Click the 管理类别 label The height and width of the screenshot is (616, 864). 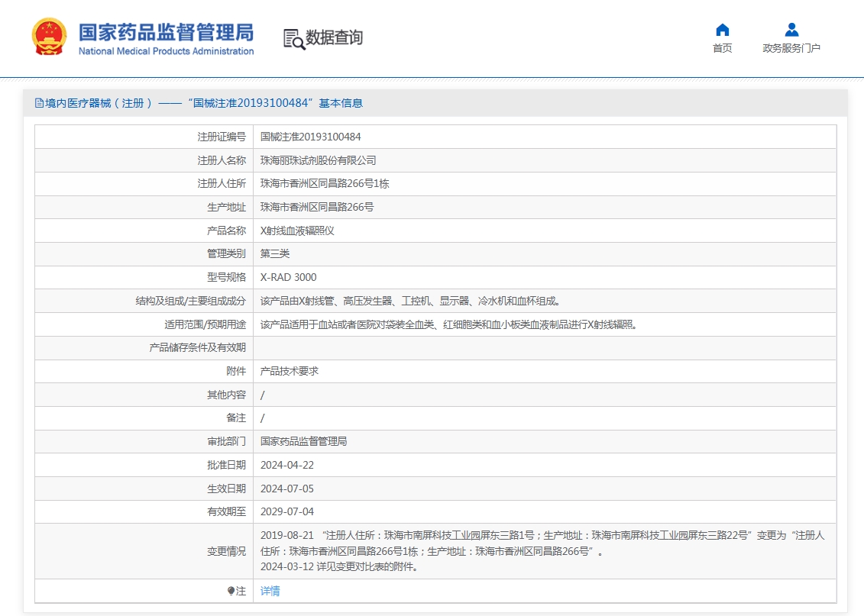(226, 253)
